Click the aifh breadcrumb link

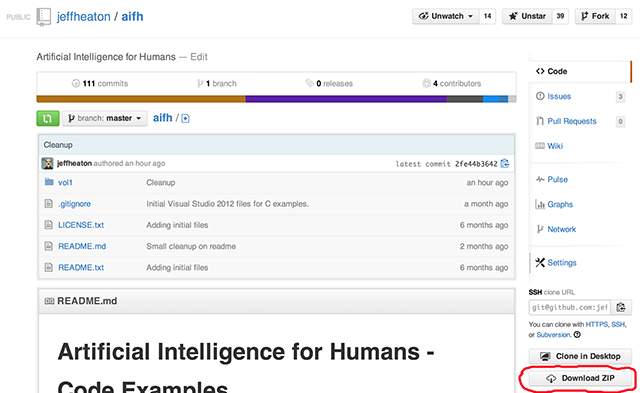(x=162, y=118)
